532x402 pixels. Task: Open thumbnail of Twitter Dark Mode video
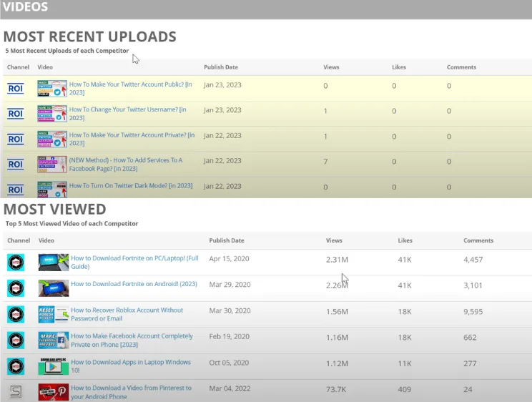(52, 190)
